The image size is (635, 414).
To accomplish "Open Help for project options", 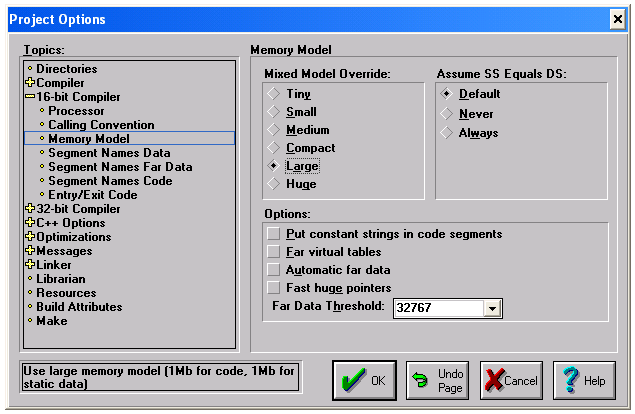I will coord(584,381).
